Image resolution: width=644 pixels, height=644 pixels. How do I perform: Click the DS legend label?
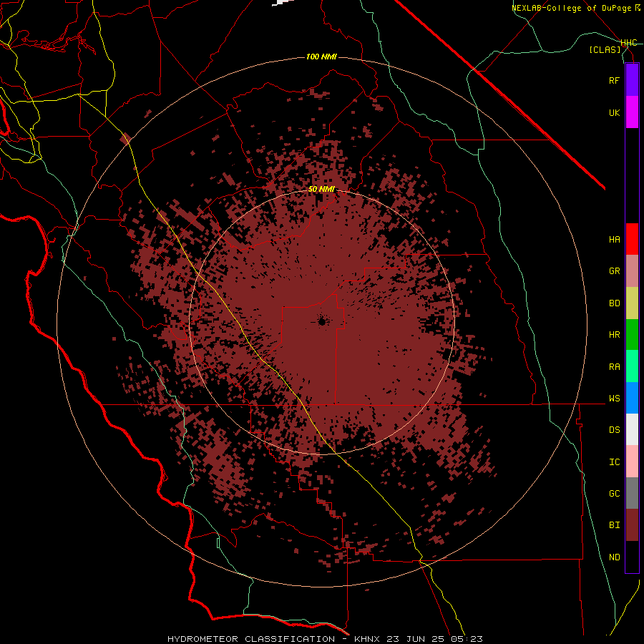pyautogui.click(x=614, y=430)
